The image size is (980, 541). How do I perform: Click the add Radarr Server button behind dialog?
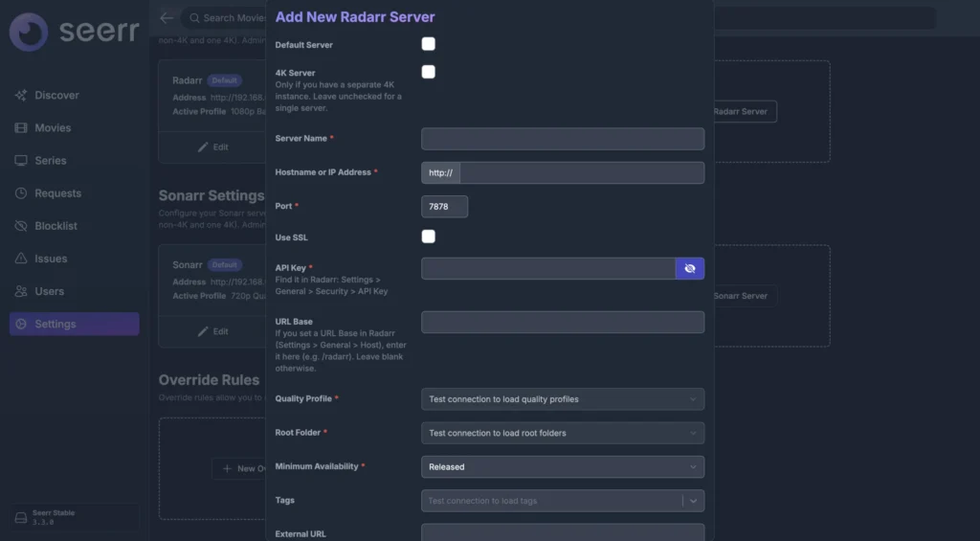tap(745, 111)
